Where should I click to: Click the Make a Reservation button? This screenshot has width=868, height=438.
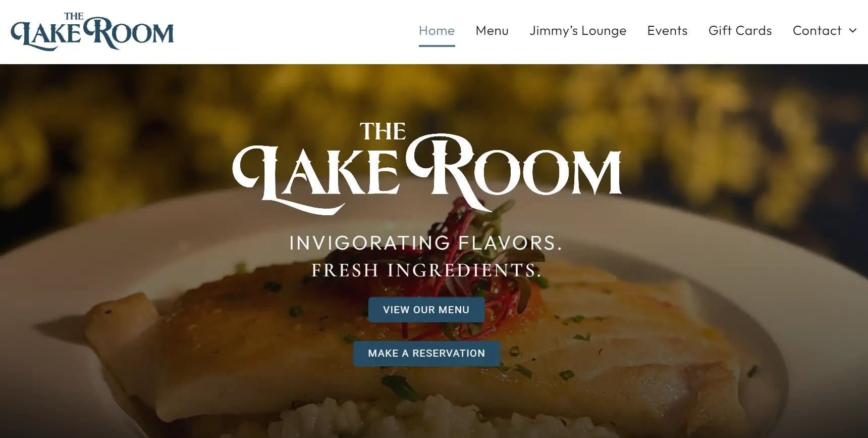[x=426, y=353]
